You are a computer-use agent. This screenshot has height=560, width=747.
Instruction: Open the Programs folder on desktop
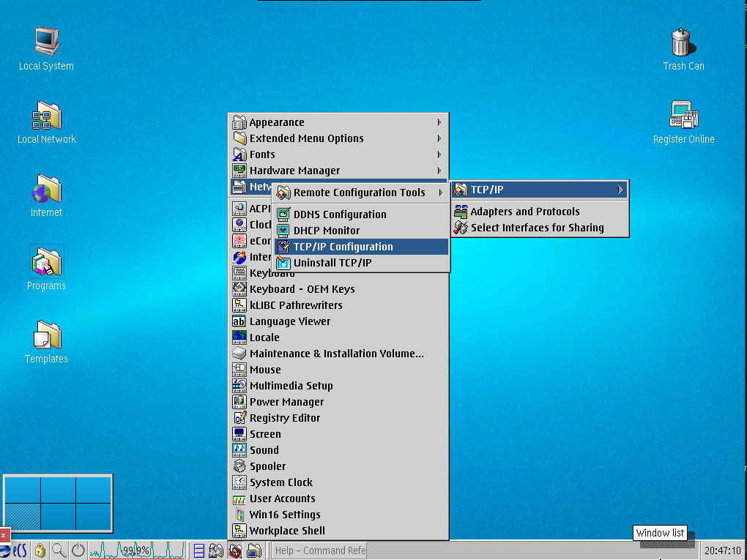pos(46,262)
